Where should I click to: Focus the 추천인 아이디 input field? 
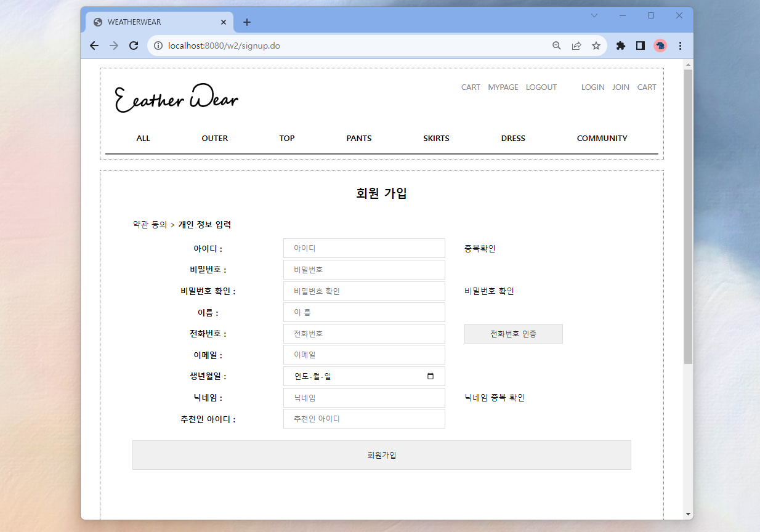[364, 419]
